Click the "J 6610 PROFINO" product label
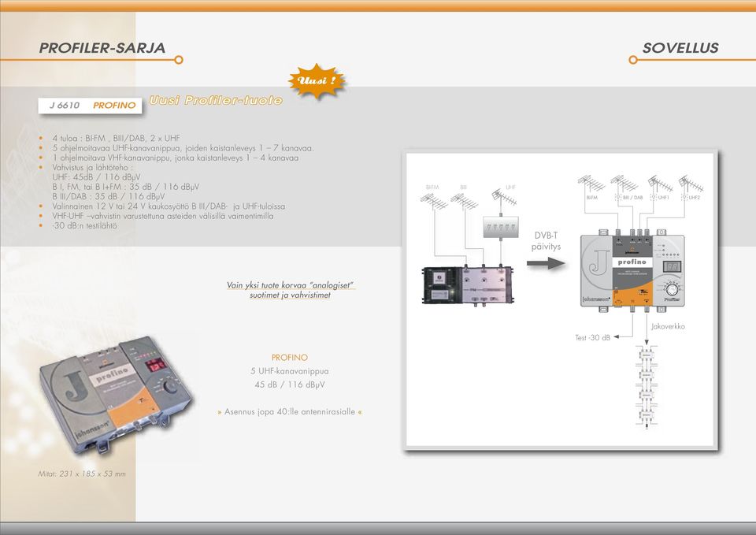The width and height of the screenshot is (756, 535). pos(90,106)
